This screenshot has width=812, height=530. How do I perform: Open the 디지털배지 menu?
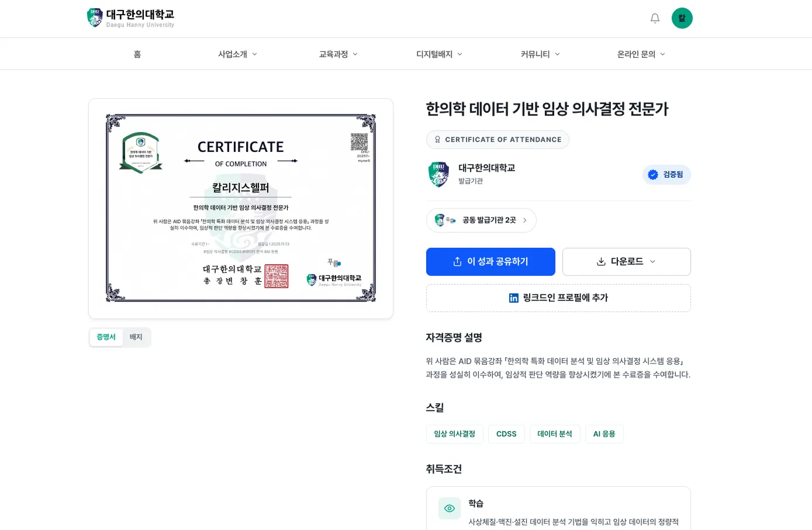(x=439, y=54)
